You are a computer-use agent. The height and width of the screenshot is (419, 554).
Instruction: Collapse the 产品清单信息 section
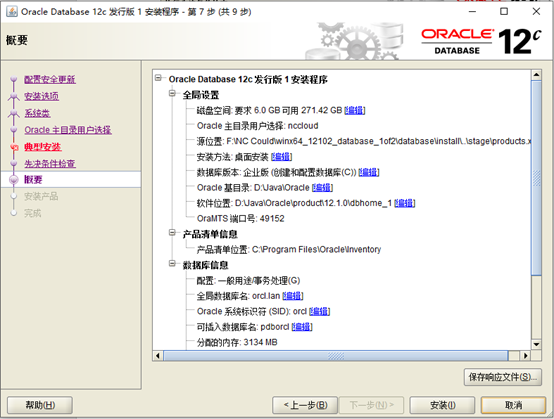pos(172,232)
